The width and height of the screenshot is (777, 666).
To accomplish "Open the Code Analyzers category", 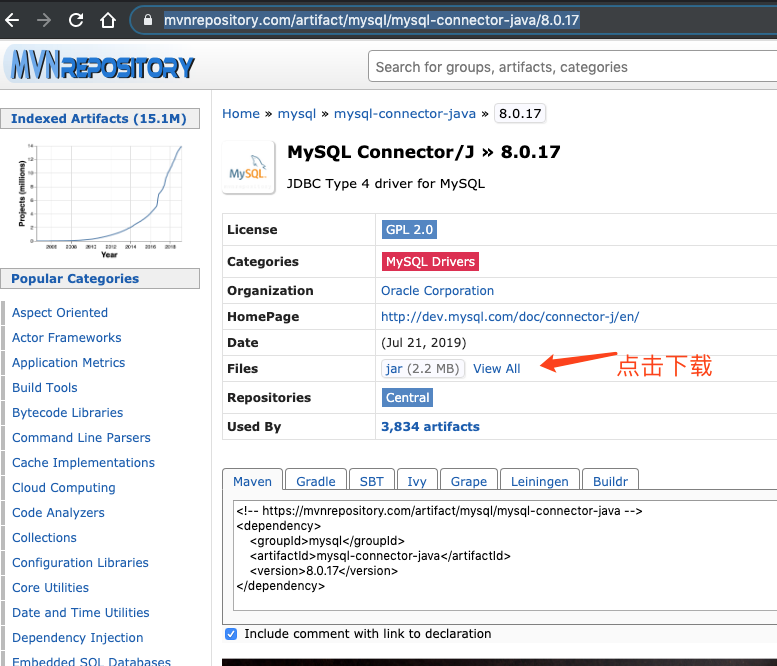I will point(58,512).
